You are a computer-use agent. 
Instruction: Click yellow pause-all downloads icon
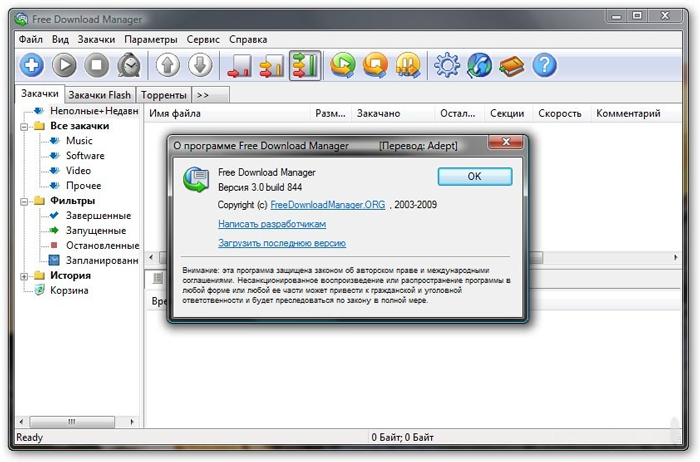pyautogui.click(x=408, y=65)
